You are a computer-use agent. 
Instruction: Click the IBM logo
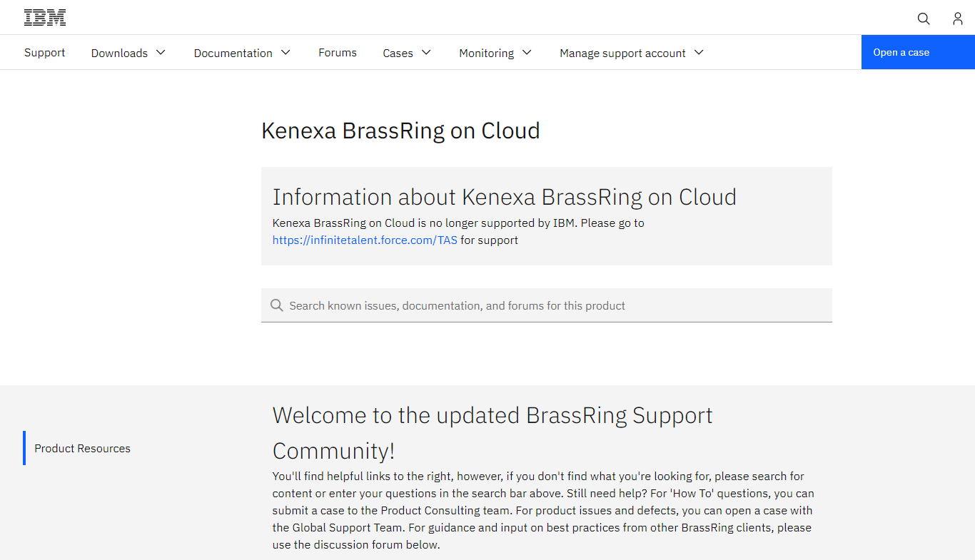pos(45,18)
